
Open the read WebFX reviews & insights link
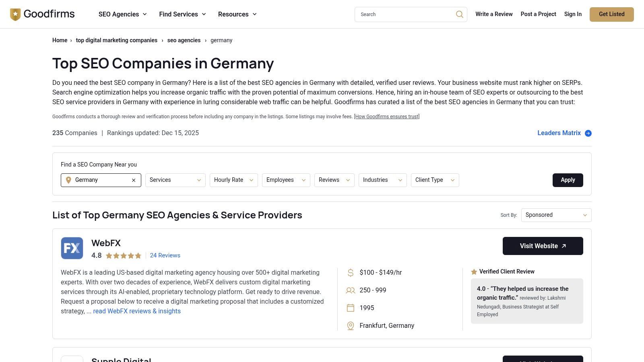(137, 311)
